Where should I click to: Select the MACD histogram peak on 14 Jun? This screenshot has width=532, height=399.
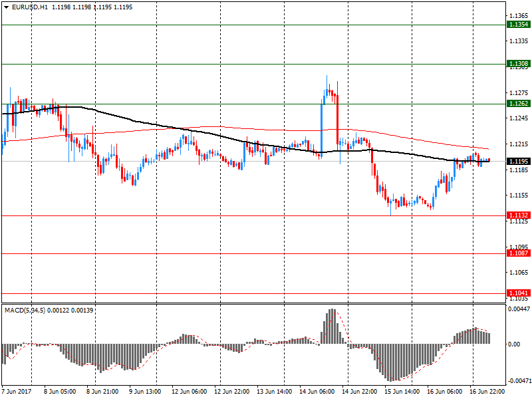coord(332,326)
